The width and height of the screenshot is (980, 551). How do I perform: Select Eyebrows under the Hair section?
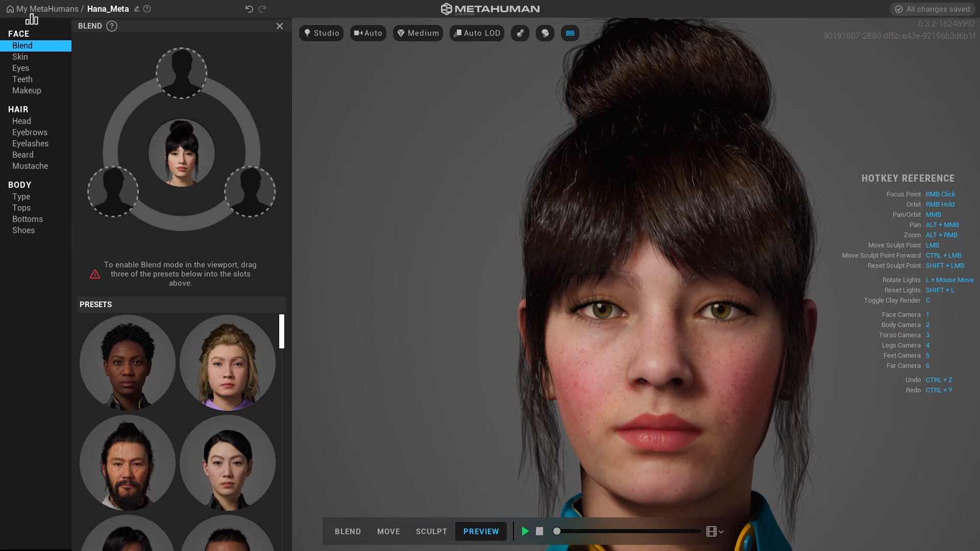[29, 132]
